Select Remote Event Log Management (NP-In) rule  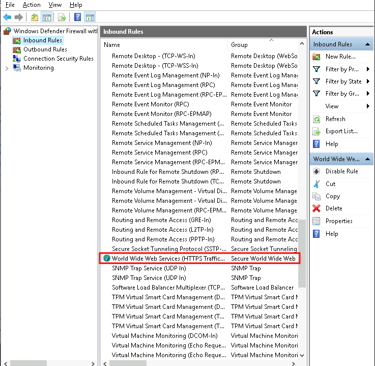point(166,75)
